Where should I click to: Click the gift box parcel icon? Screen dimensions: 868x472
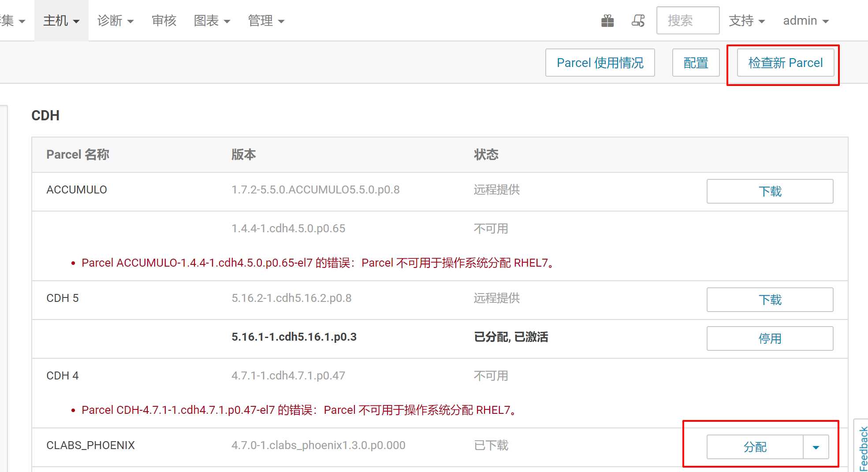[x=607, y=21]
